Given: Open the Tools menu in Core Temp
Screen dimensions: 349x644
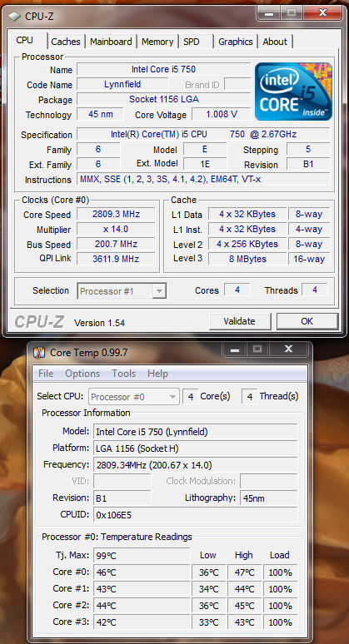Looking at the screenshot, I should point(124,374).
